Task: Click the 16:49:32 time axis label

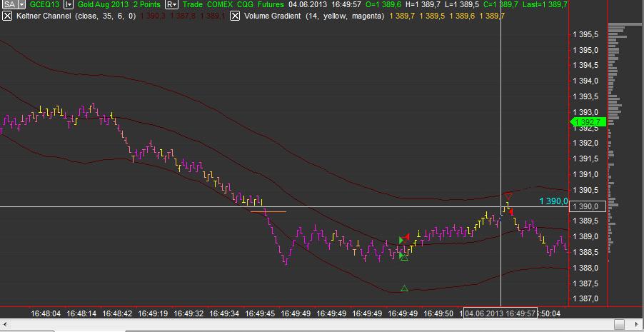Action: coord(188,313)
